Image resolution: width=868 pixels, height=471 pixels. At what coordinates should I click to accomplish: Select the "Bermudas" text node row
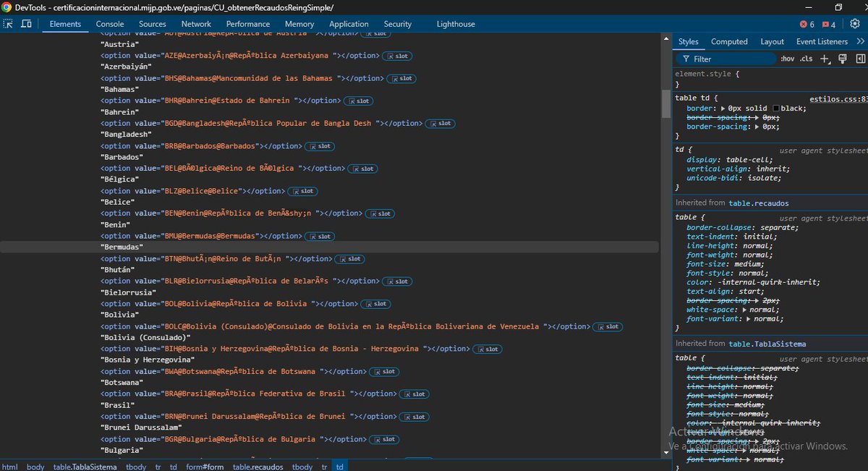[330, 247]
